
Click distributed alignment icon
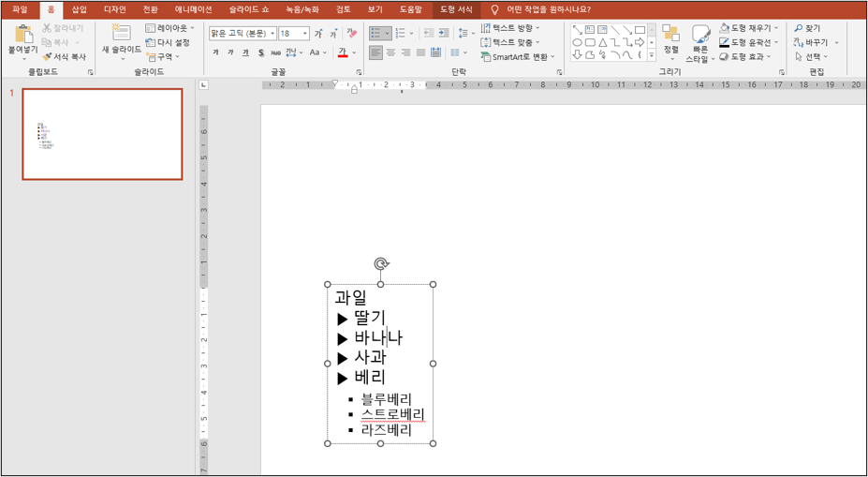[x=435, y=52]
